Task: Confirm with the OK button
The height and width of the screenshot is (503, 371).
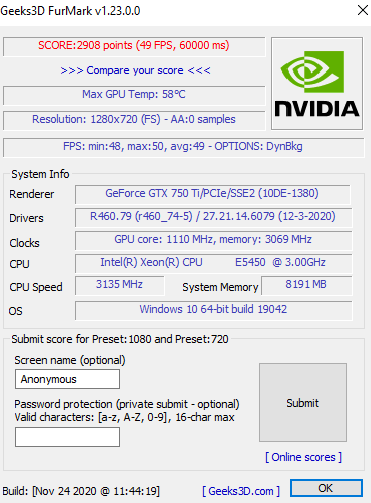Action: click(x=326, y=488)
